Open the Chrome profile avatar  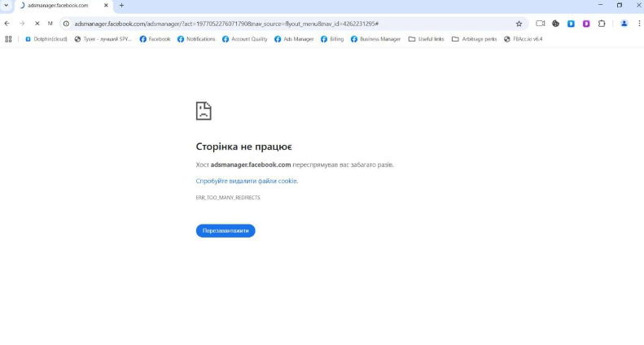pyautogui.click(x=624, y=24)
